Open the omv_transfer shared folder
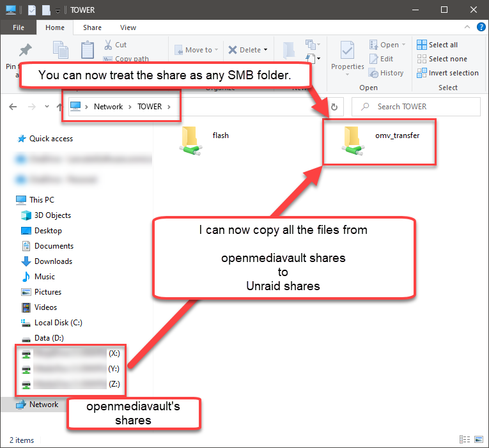489x448 pixels. click(352, 140)
